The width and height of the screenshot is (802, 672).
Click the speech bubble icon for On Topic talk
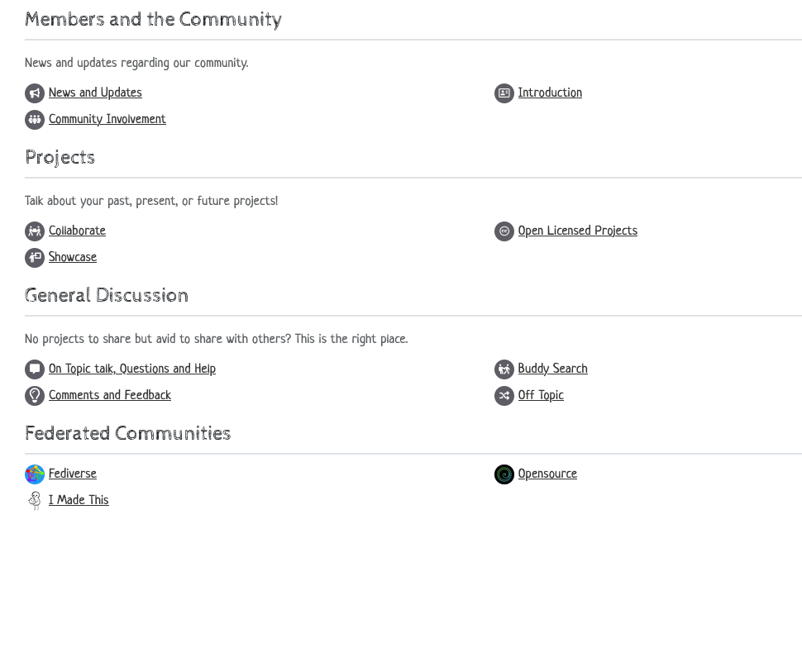pos(34,369)
